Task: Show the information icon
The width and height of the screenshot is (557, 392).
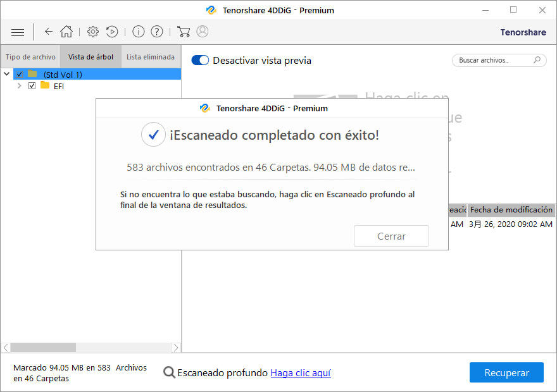Action: click(x=138, y=32)
